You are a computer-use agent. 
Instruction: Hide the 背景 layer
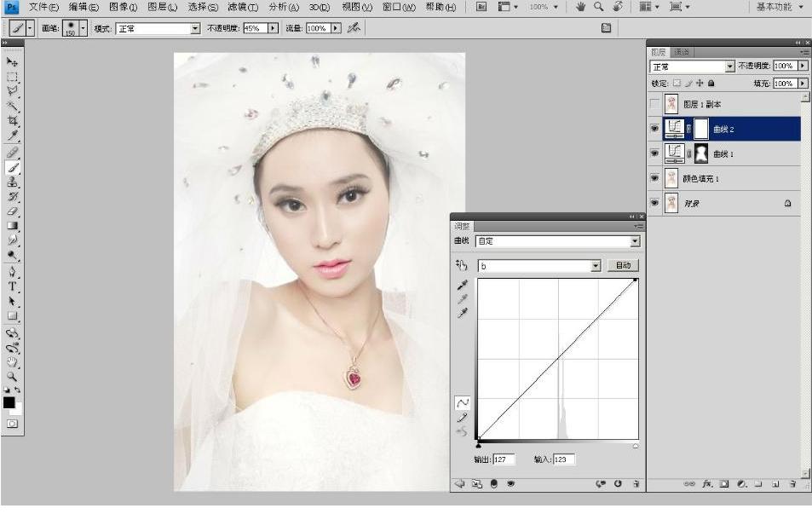[654, 203]
